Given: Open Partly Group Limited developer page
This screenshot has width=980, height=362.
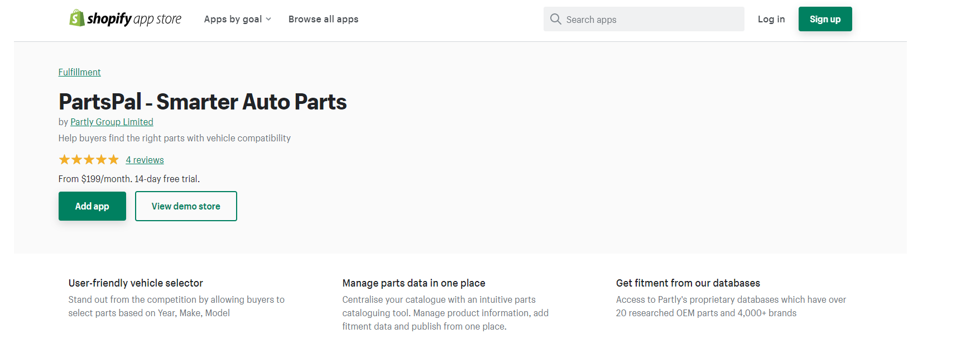Looking at the screenshot, I should click(112, 122).
